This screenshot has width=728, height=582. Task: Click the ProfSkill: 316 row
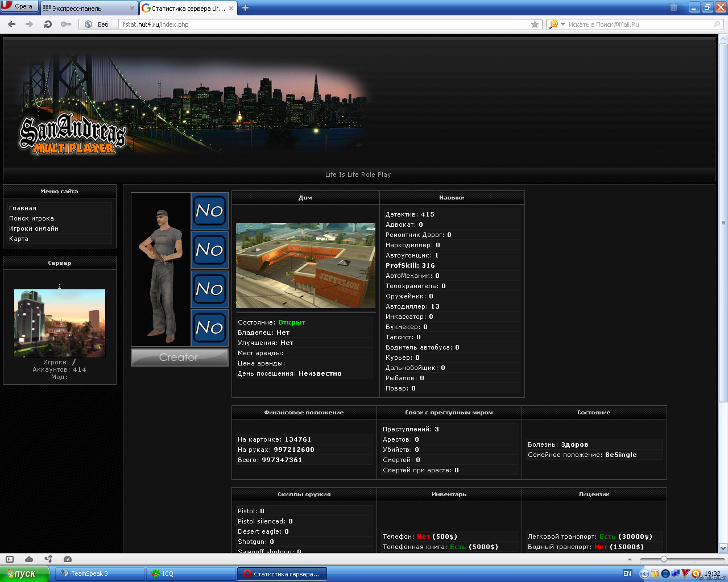click(452, 265)
